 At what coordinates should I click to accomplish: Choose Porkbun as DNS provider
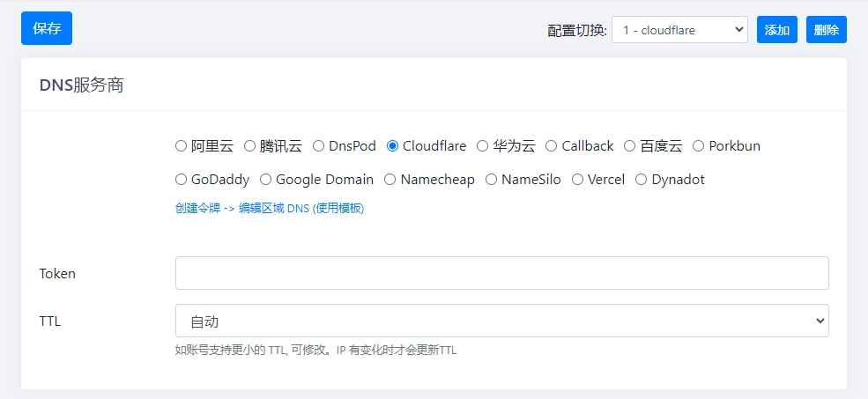(699, 146)
